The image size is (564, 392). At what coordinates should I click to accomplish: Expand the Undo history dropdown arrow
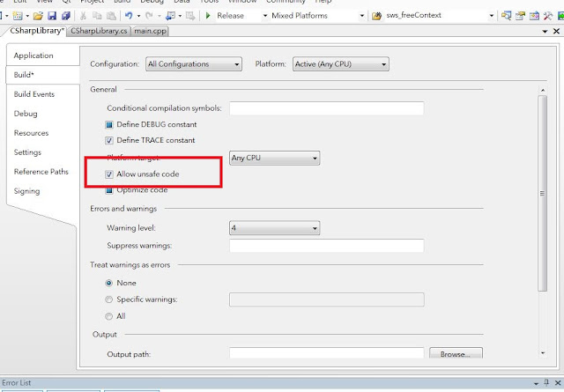click(x=138, y=16)
